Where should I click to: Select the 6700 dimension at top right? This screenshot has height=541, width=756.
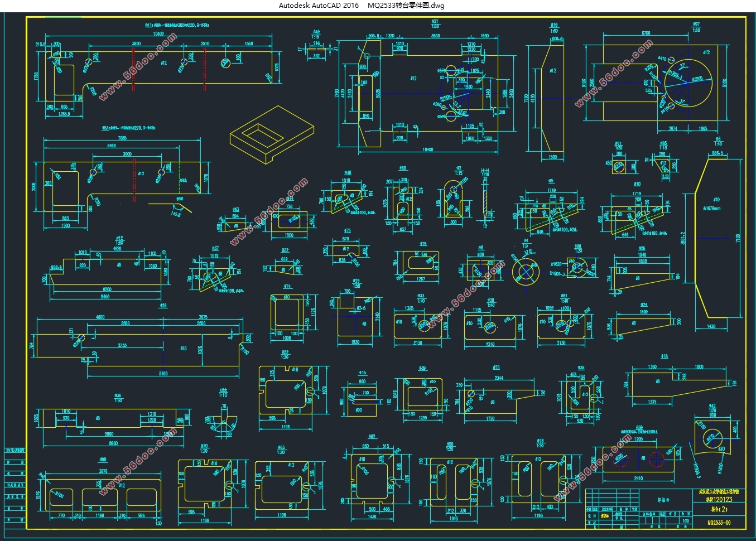(x=646, y=33)
